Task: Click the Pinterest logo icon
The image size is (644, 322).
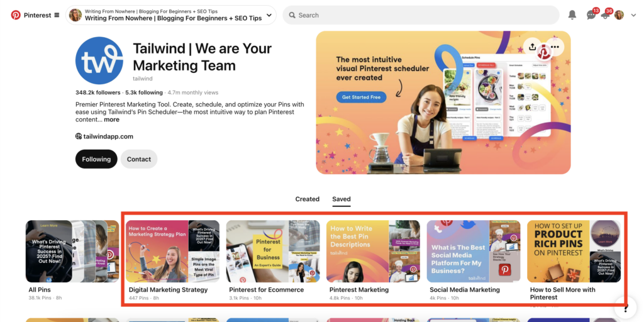Action: point(16,15)
